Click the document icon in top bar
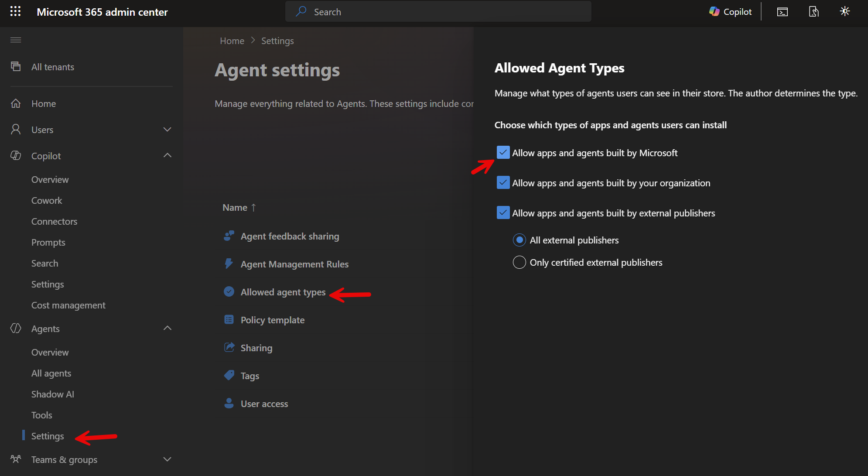This screenshot has width=868, height=476. [814, 12]
